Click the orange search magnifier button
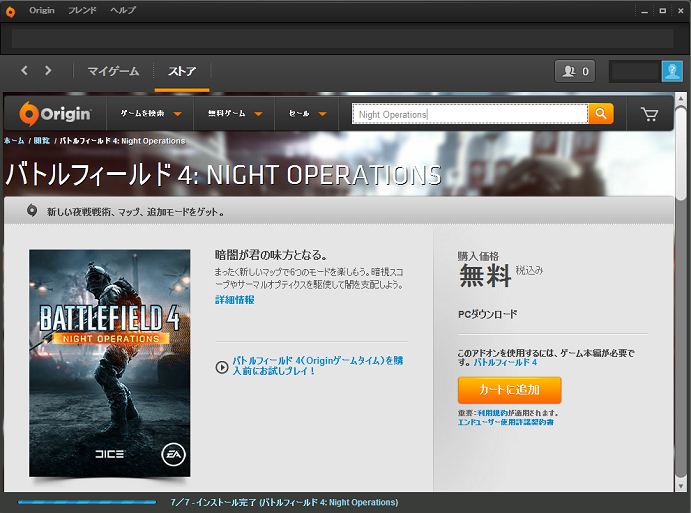This screenshot has width=691, height=513. (x=601, y=114)
